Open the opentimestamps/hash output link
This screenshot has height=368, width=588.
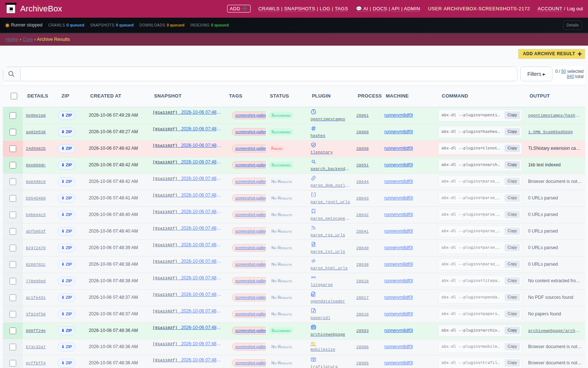pyautogui.click(x=554, y=116)
